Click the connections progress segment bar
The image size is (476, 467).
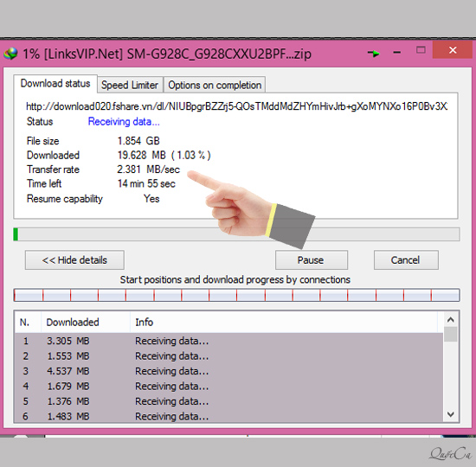[236, 295]
